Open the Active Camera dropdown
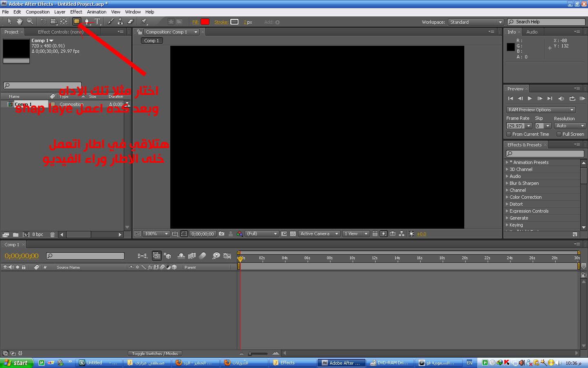 pos(319,234)
